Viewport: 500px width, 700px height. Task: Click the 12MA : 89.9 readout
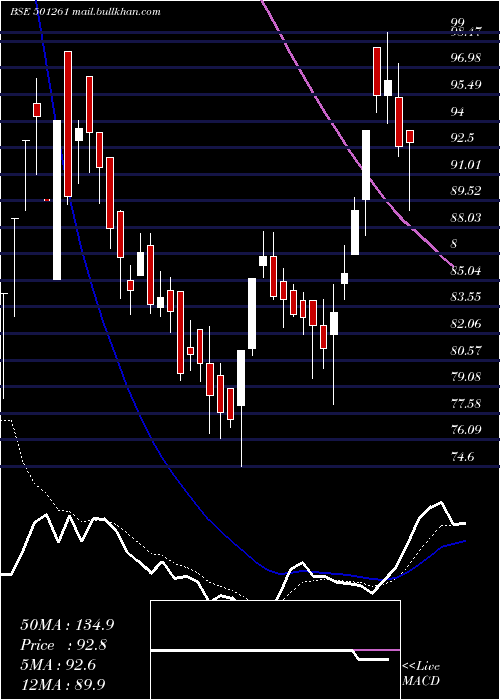[64, 684]
